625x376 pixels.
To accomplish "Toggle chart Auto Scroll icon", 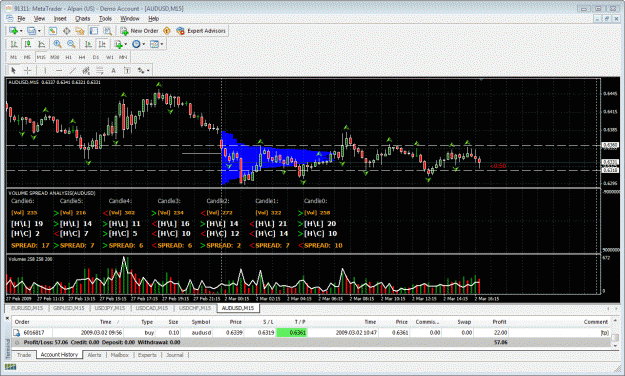I will (x=88, y=44).
